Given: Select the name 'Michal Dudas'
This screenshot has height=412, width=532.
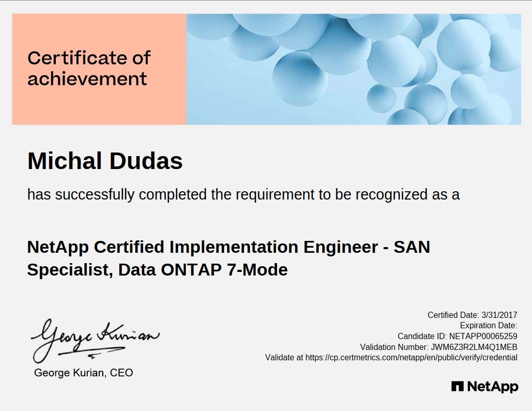Looking at the screenshot, I should pos(105,161).
